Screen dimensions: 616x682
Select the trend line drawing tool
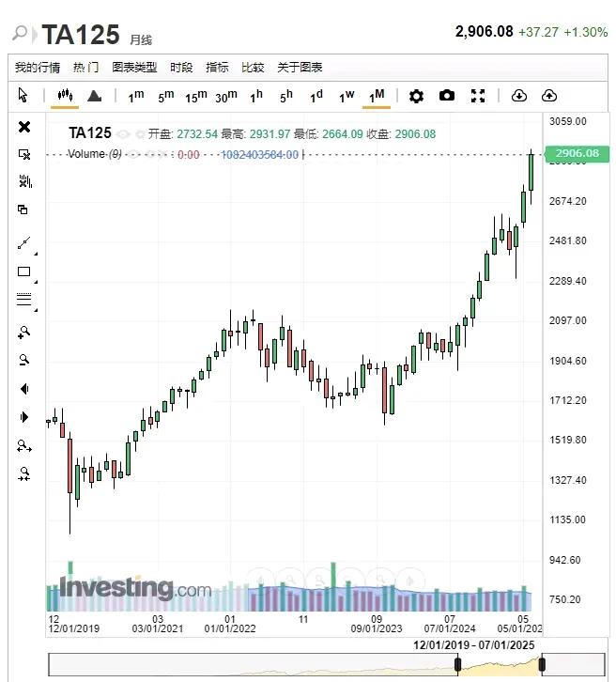pyautogui.click(x=23, y=242)
